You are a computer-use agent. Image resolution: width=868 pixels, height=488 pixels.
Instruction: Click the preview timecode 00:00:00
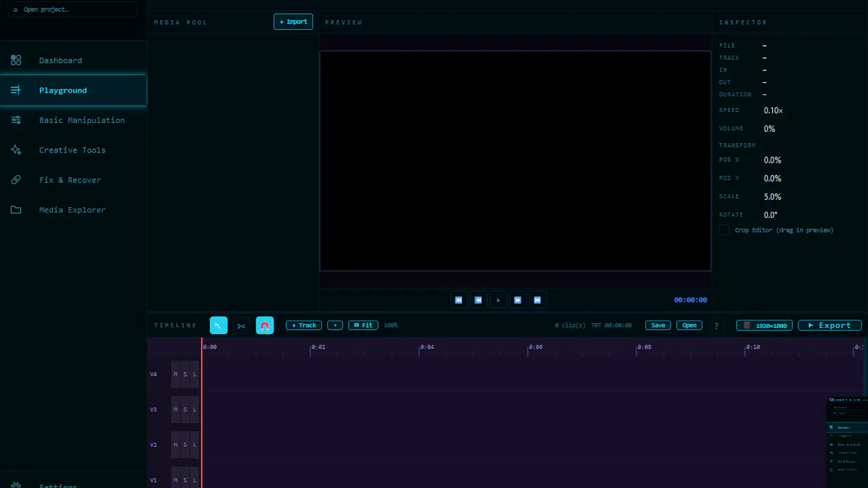click(x=690, y=300)
